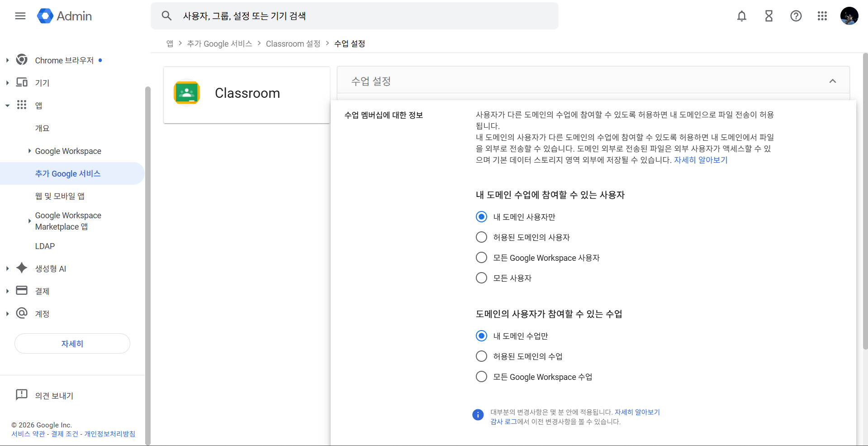Image resolution: width=868 pixels, height=446 pixels.
Task: Select 모든 Google Workspace 사용자 option
Action: pos(482,258)
